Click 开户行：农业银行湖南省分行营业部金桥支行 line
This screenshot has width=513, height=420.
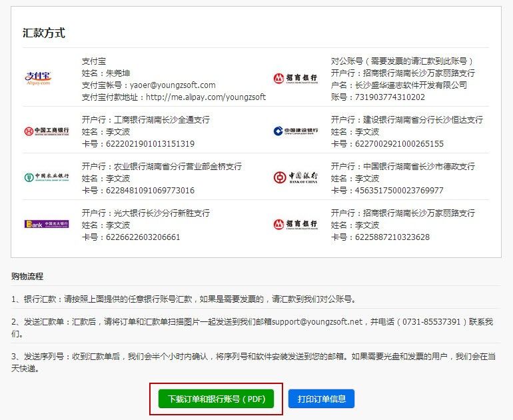162,166
